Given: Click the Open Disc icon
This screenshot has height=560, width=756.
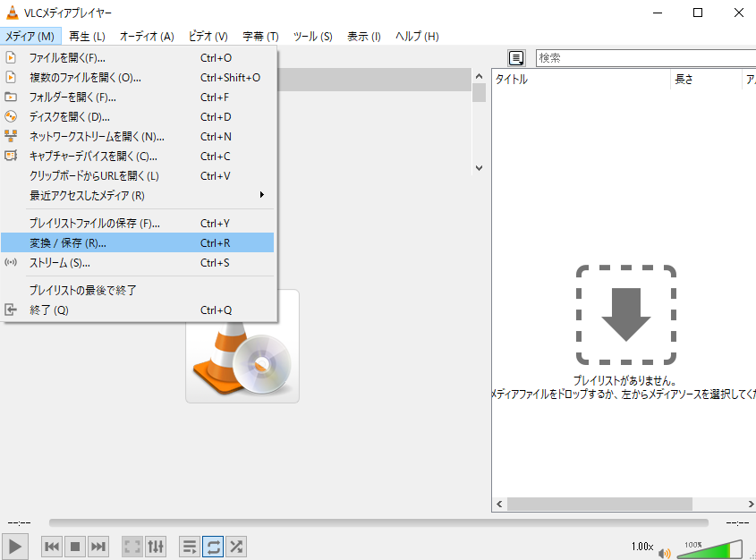Looking at the screenshot, I should [11, 116].
